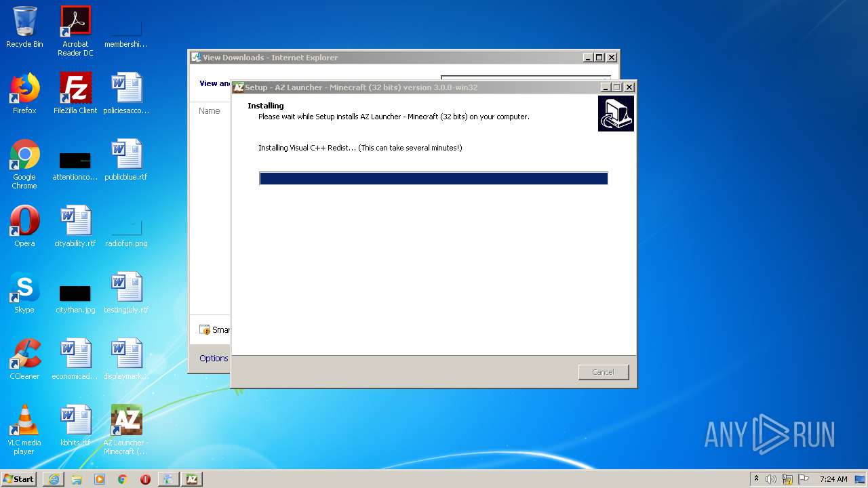The width and height of the screenshot is (868, 488).
Task: Click Chrome icon in taskbar
Action: point(123,479)
